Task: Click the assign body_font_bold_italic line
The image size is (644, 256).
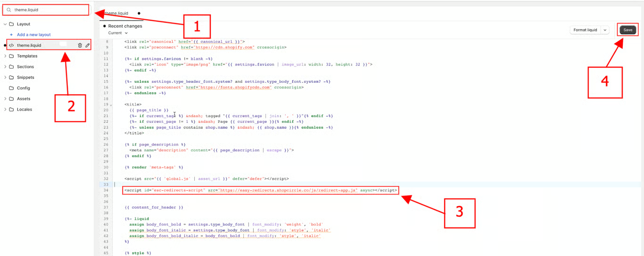Action: click(x=225, y=236)
